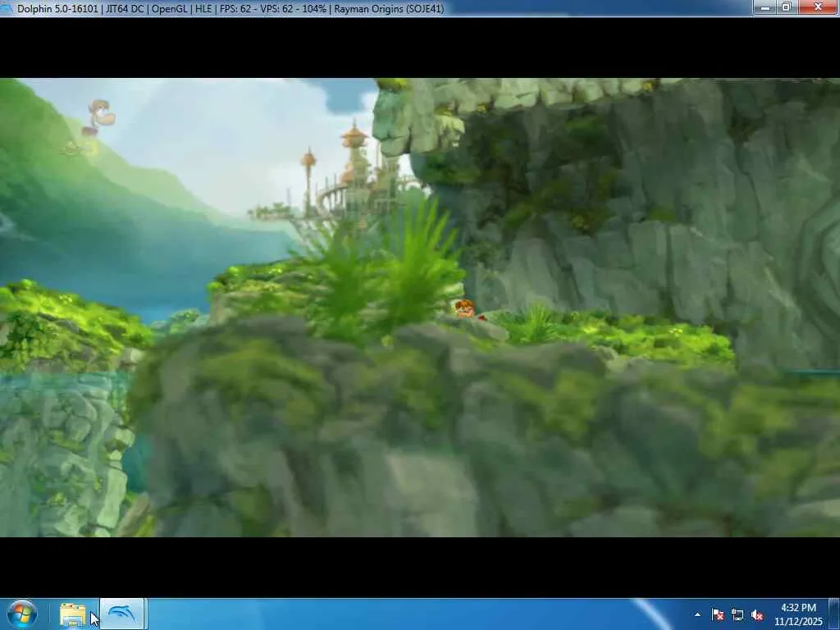Open the clock showing 4:32 PM
This screenshot has height=630, width=840.
[x=798, y=614]
